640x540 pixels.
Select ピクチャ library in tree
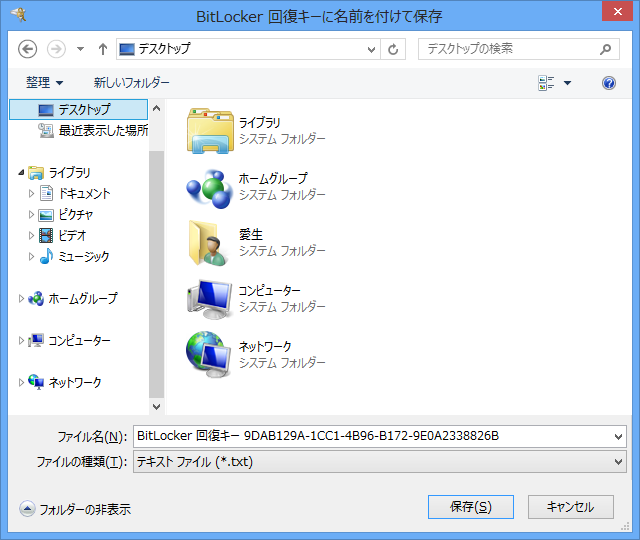coord(66,215)
